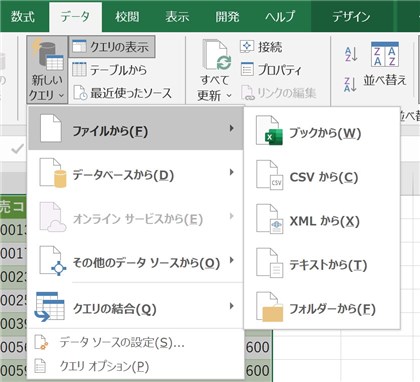Screen dimensions: 420x382
Task: Click the オンライン サービスから cloud icon
Action: (52, 217)
